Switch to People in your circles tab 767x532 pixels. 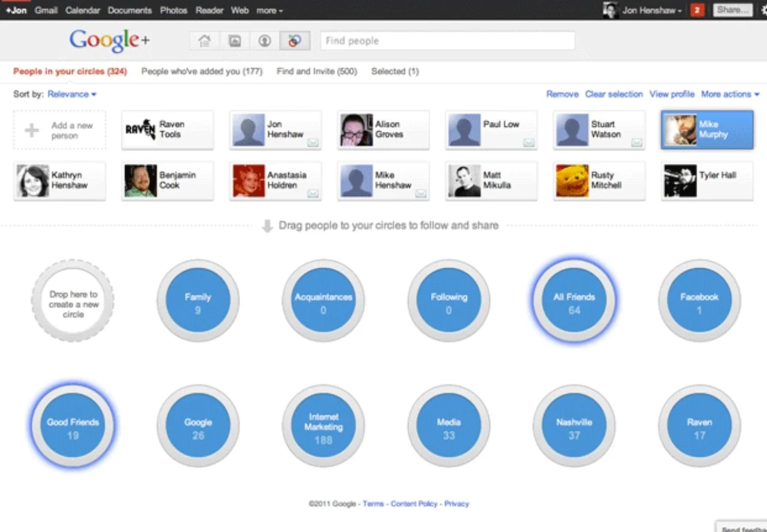70,71
